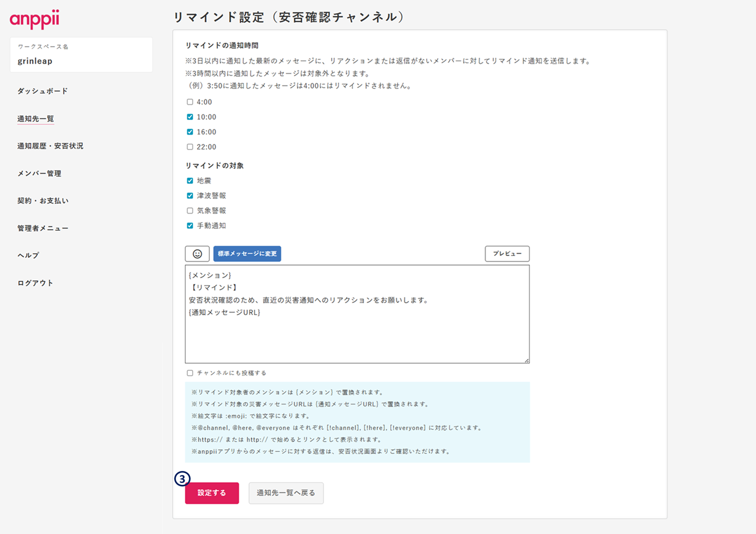The image size is (756, 534).
Task: Click the プレビュー button
Action: click(507, 254)
